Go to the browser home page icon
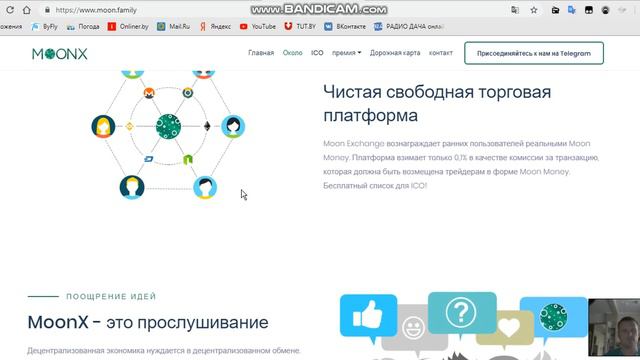 [27, 10]
